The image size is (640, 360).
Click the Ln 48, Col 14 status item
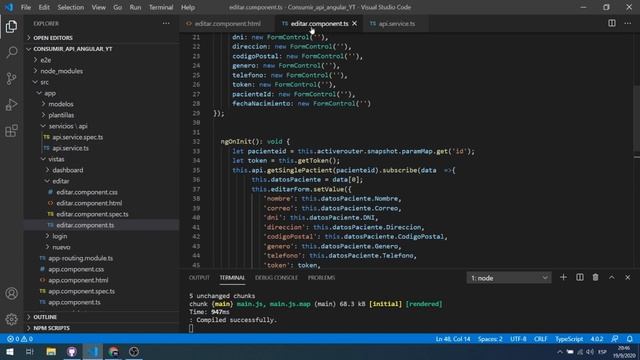coord(453,339)
